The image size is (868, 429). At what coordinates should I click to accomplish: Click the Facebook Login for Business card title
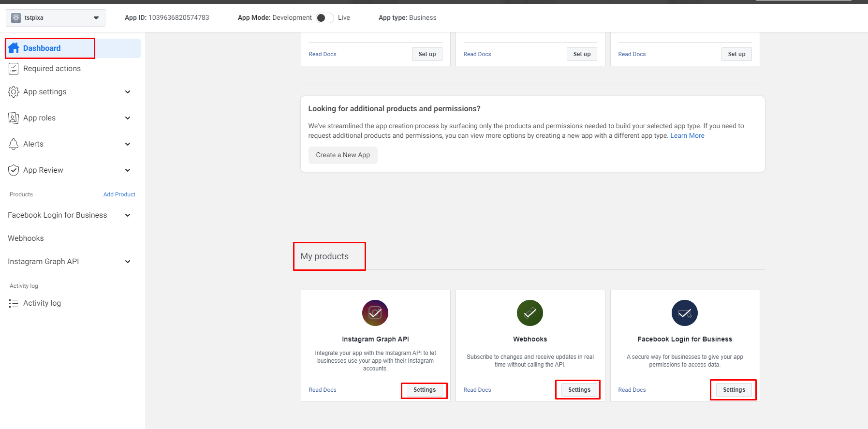click(x=685, y=340)
